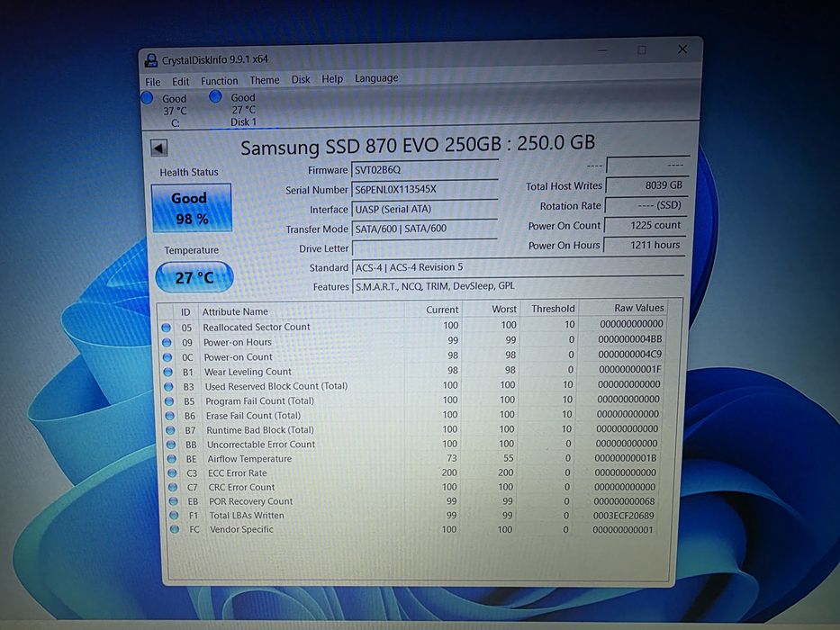
Task: Open the Language menu
Action: pyautogui.click(x=376, y=78)
